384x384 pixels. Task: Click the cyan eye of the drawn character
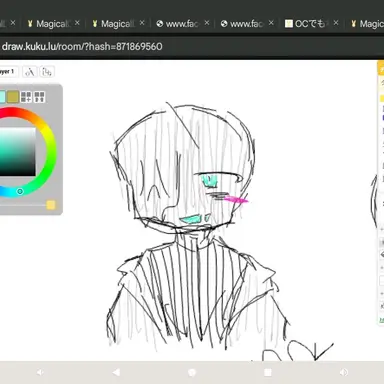pyautogui.click(x=210, y=181)
